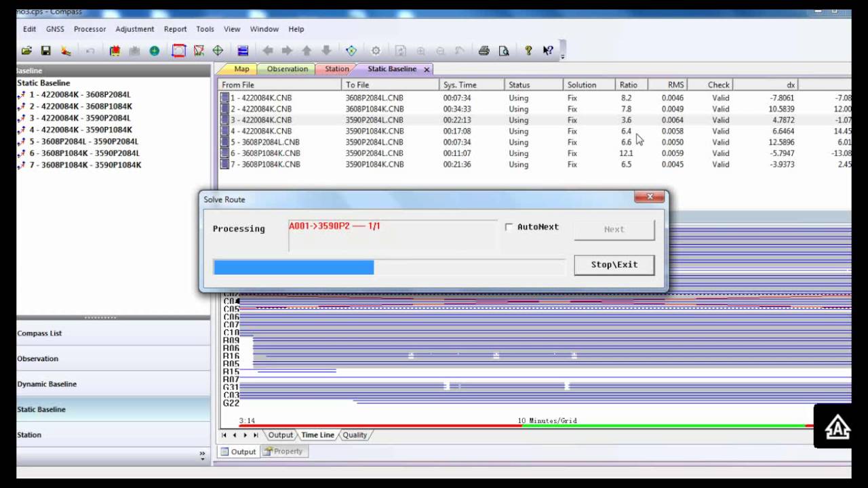Click the blue processing progress bar
This screenshot has height=488, width=868.
(294, 267)
